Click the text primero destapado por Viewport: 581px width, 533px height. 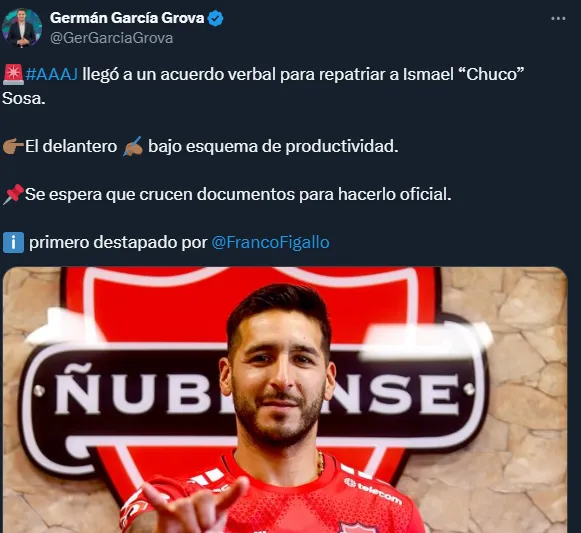coord(118,242)
